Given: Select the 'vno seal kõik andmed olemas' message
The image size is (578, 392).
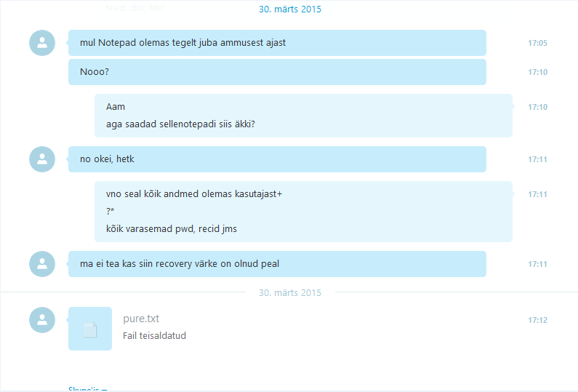Looking at the screenshot, I should 194,194.
